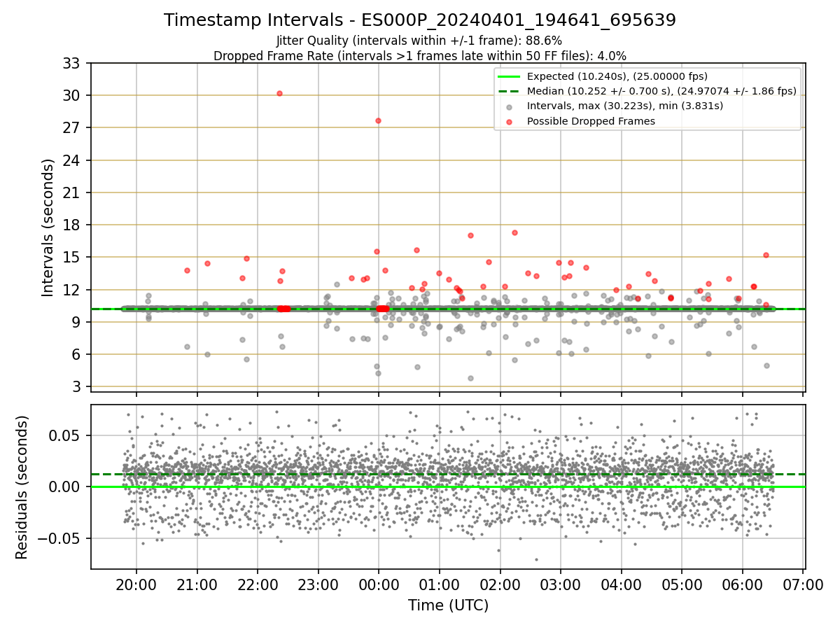This screenshot has width=840, height=630.
Task: Click the 'Time (UTC)' x-axis label
Action: (448, 605)
